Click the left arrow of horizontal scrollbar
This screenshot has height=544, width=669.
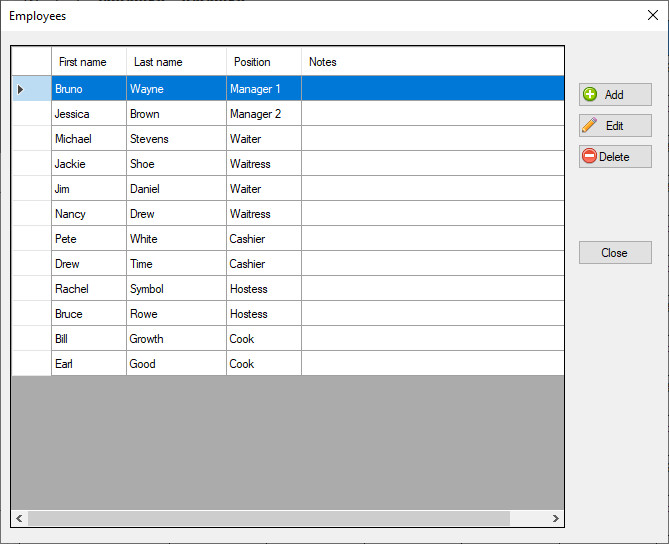[19, 518]
